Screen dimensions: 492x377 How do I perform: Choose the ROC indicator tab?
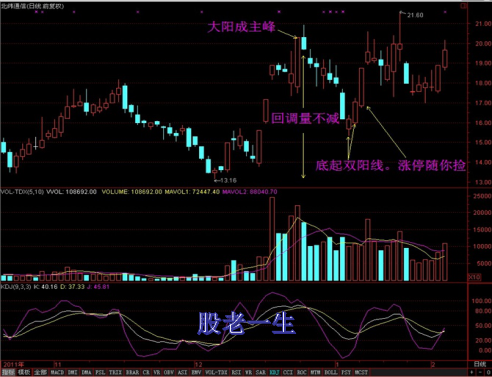302,372
